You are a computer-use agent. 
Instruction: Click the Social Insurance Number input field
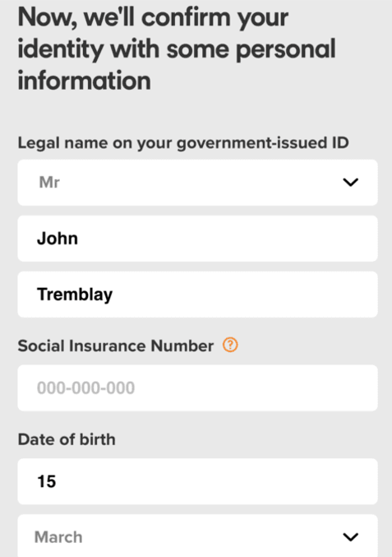point(197,388)
